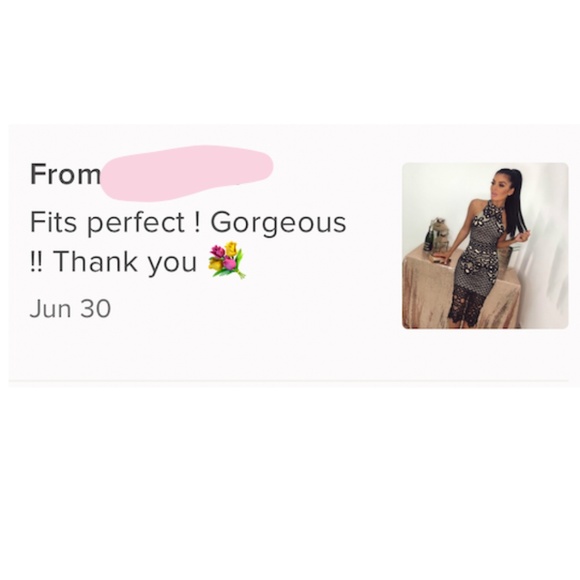Click the pink redacted sender name
The height and width of the screenshot is (580, 580).
[x=187, y=173]
